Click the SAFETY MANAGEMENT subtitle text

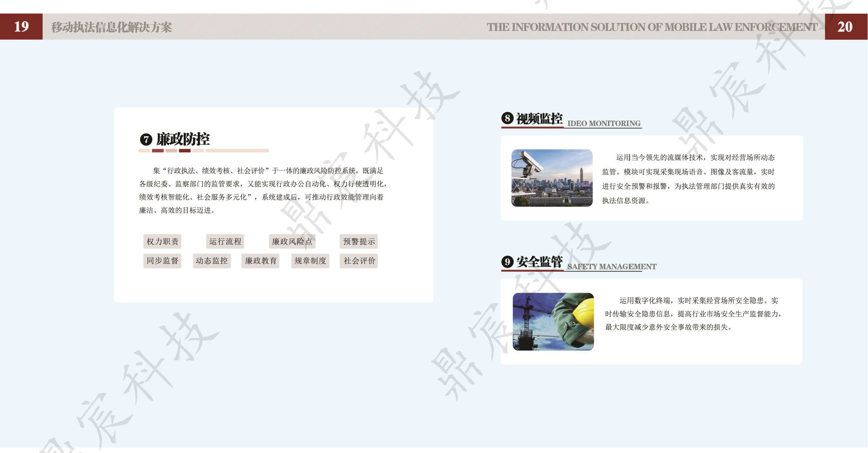[x=612, y=266]
